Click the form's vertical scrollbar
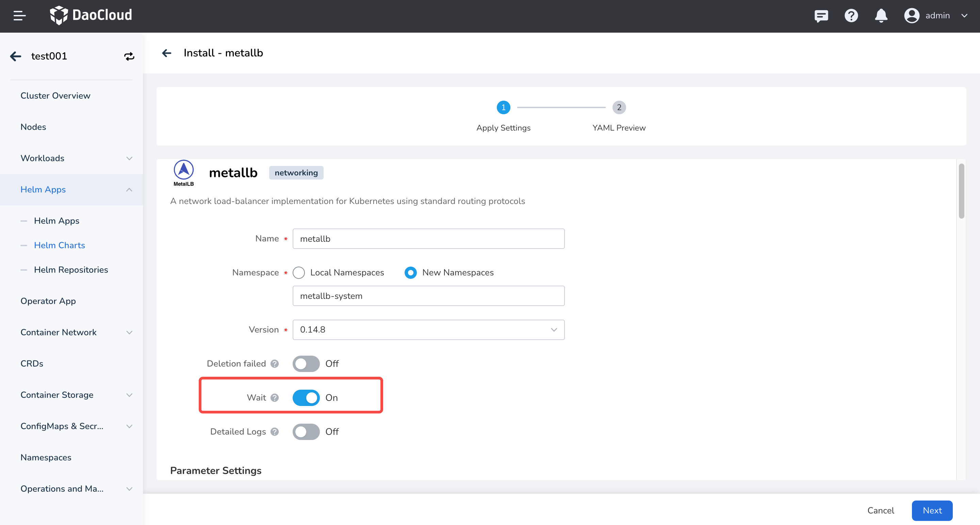This screenshot has width=980, height=525. 961,191
